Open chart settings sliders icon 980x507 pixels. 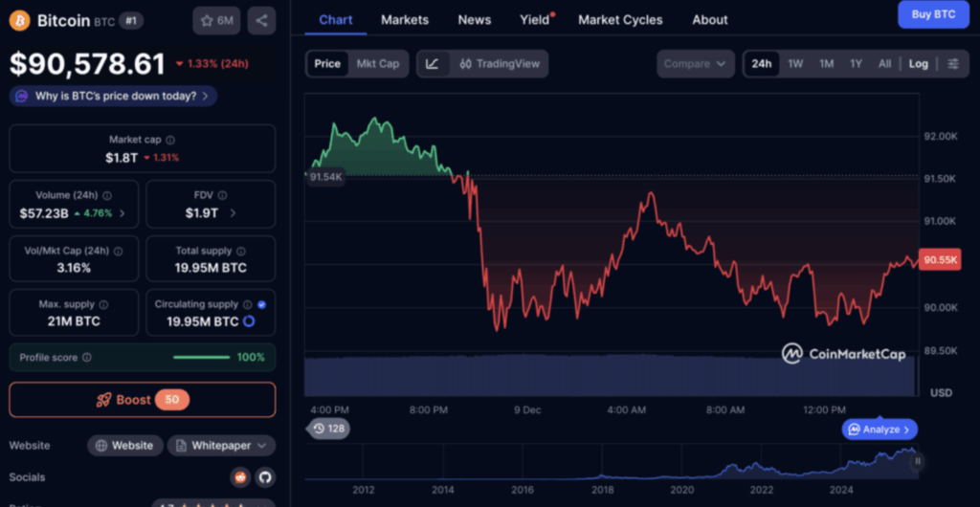tap(953, 64)
